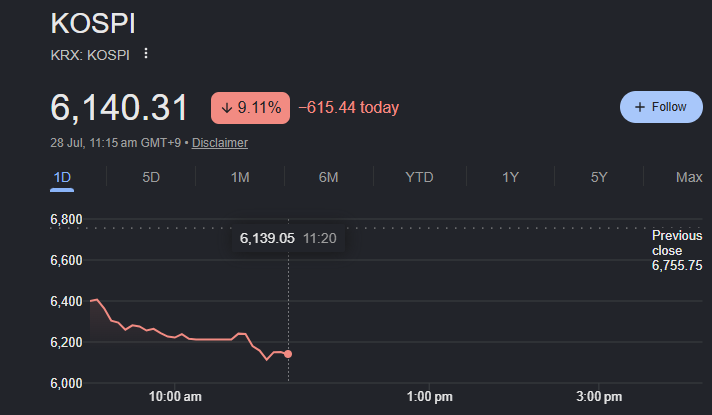Viewport: 712px width, 415px height.
Task: Click the 6,200 y-axis label
Action: click(x=66, y=342)
